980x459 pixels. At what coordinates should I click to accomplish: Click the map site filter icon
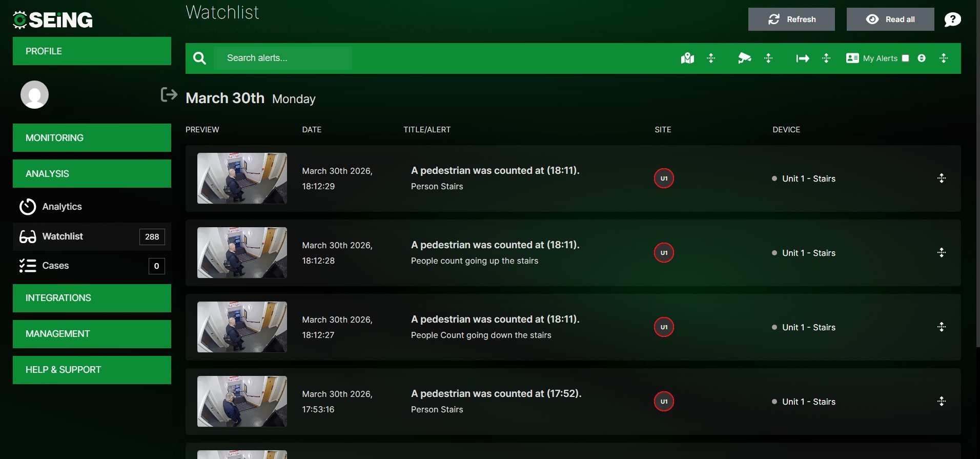tap(687, 58)
